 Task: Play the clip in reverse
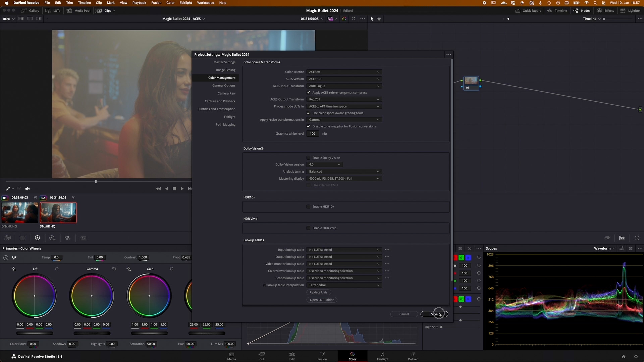pos(166,189)
